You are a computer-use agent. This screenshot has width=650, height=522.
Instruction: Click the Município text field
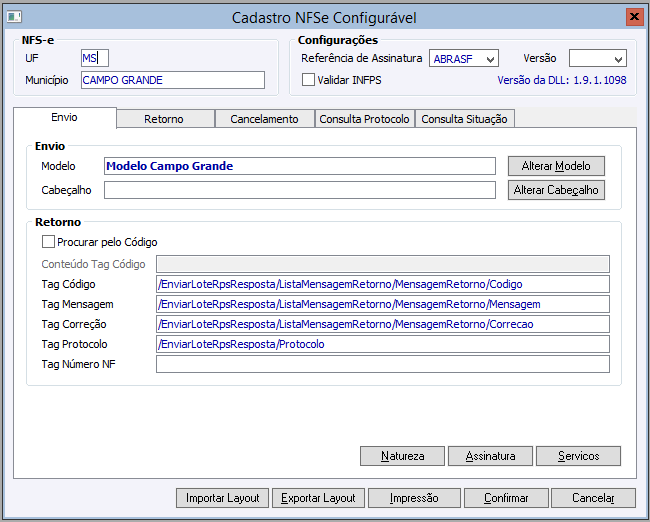(x=172, y=80)
